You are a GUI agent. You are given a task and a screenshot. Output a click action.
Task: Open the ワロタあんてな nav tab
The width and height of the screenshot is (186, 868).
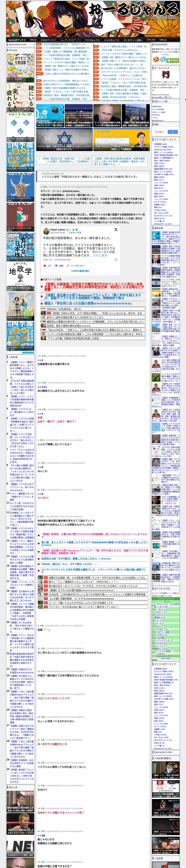click(92, 40)
